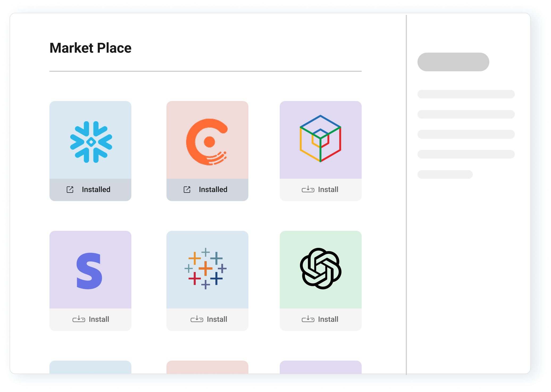551x392 pixels.
Task: Click download icon under Stripe card
Action: point(79,319)
